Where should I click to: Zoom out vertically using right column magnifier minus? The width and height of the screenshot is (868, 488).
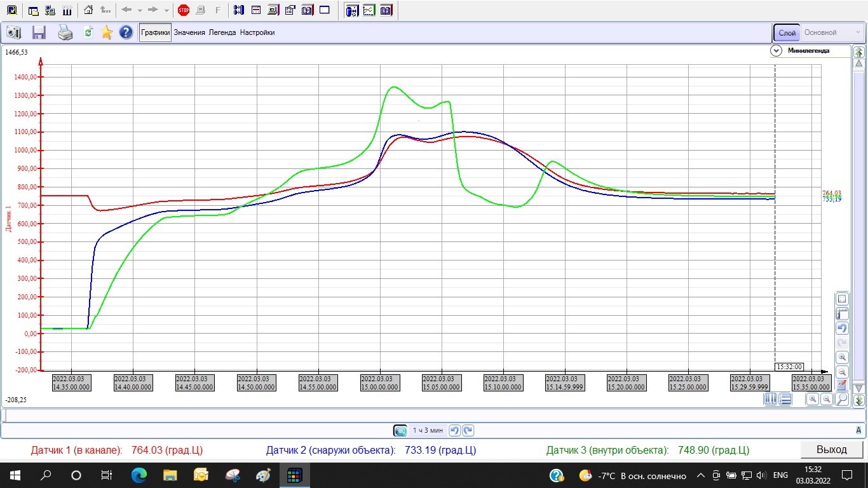(x=842, y=372)
